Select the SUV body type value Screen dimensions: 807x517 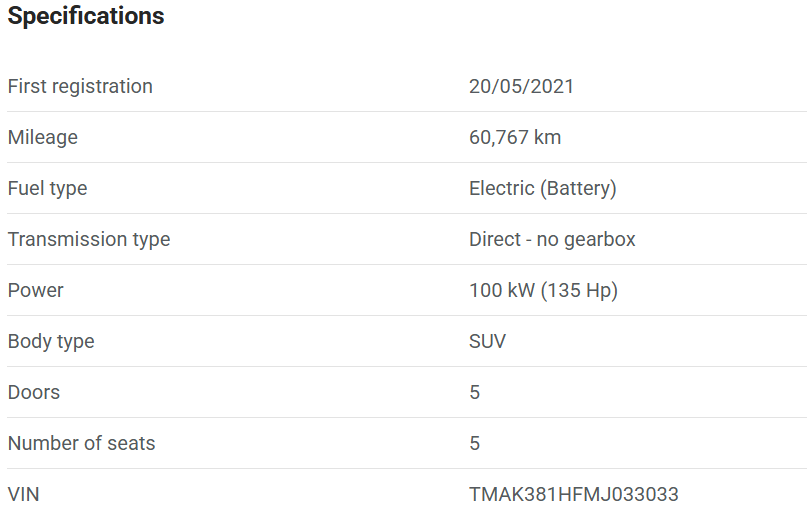(487, 341)
